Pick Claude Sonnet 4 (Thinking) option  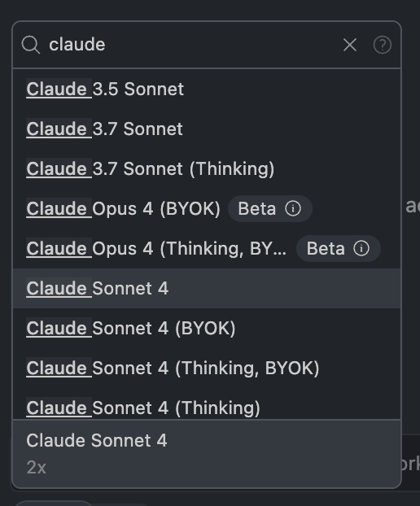(x=207, y=408)
